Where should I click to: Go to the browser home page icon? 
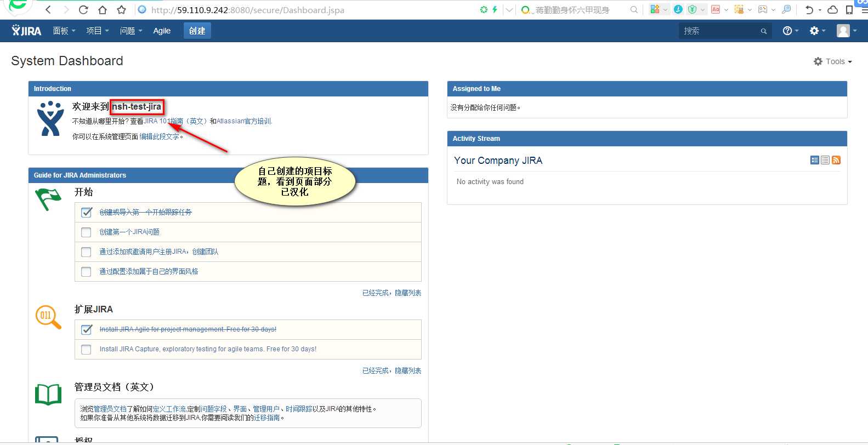(x=103, y=10)
